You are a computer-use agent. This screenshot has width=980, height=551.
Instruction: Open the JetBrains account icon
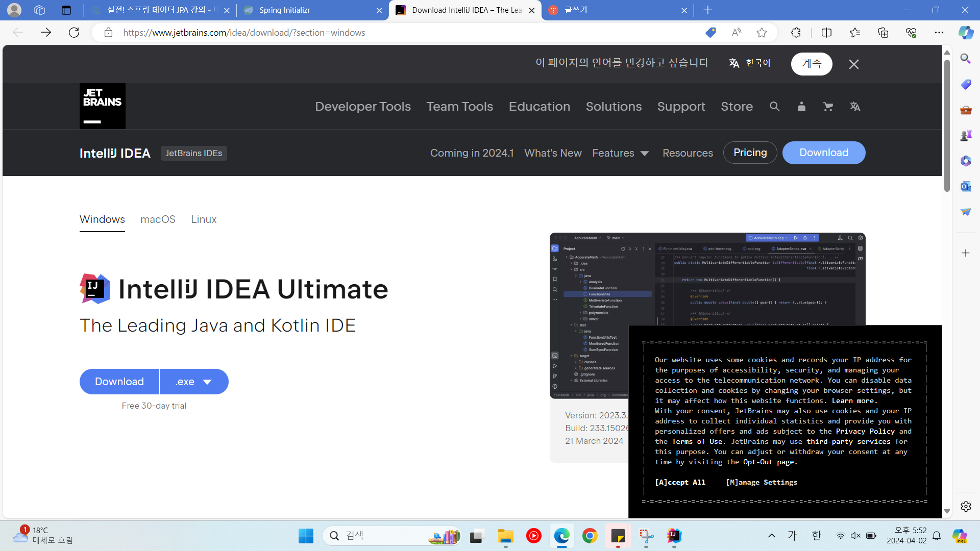(x=801, y=107)
